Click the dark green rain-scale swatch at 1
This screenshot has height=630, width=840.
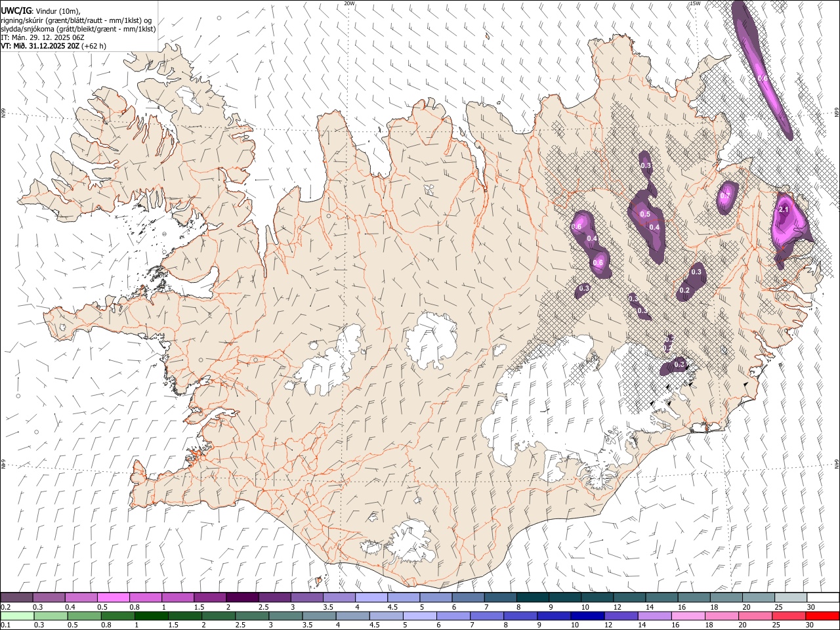coord(151,616)
